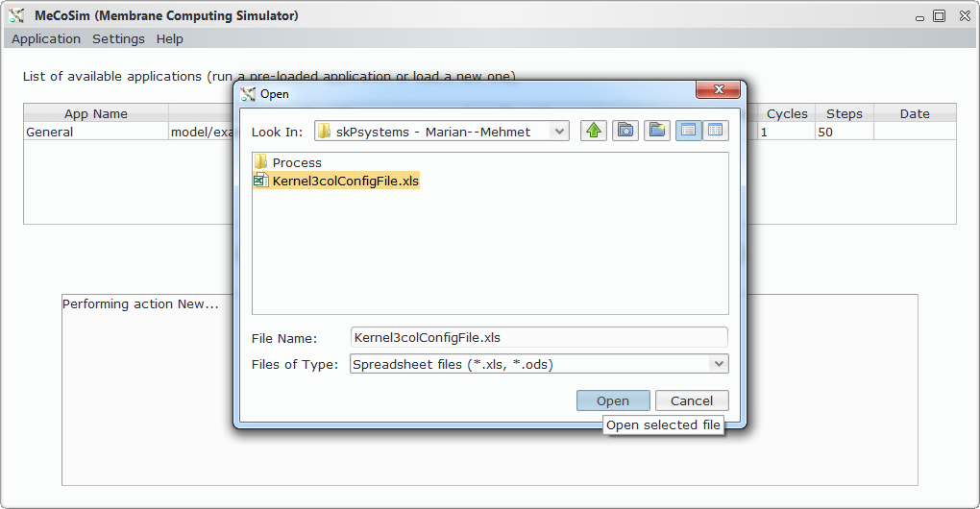
Task: Click the Open dialog title icon
Action: [248, 94]
